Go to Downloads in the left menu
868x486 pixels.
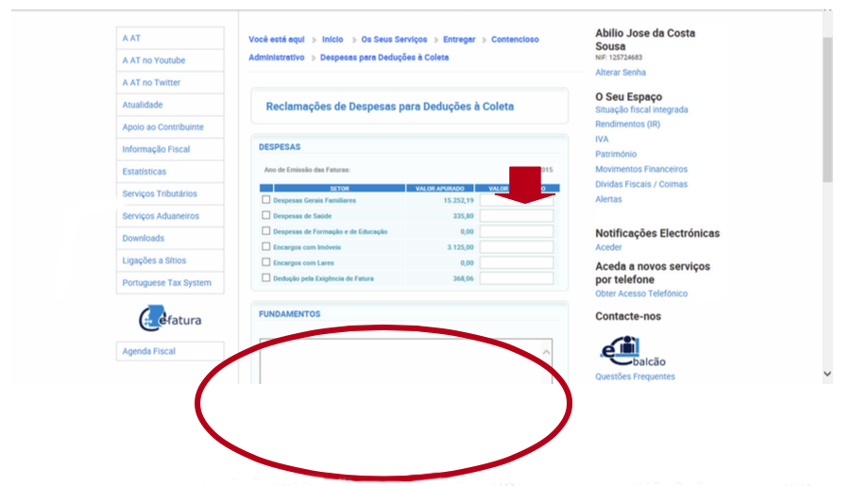[143, 238]
